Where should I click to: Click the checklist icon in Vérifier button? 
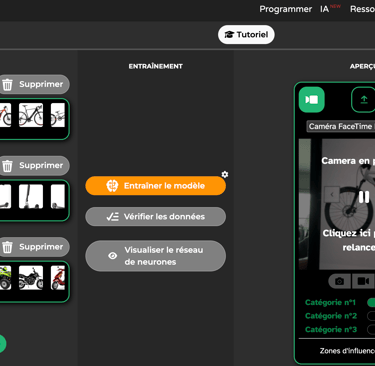click(112, 217)
